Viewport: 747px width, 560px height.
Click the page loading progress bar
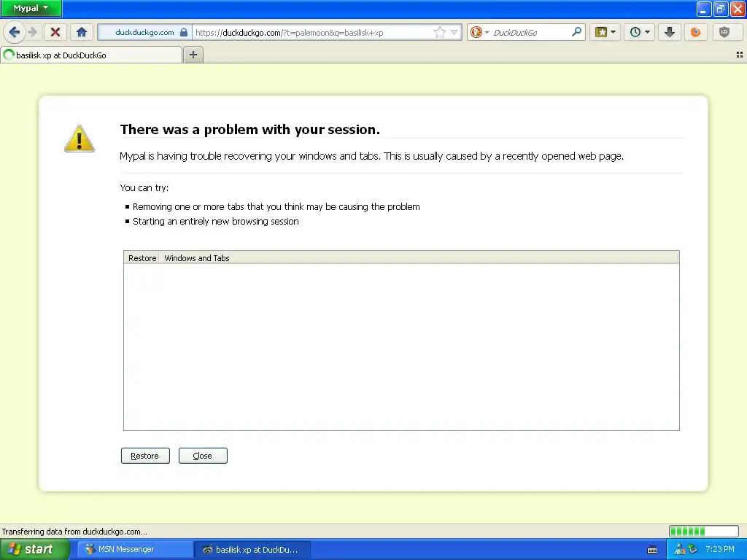704,531
